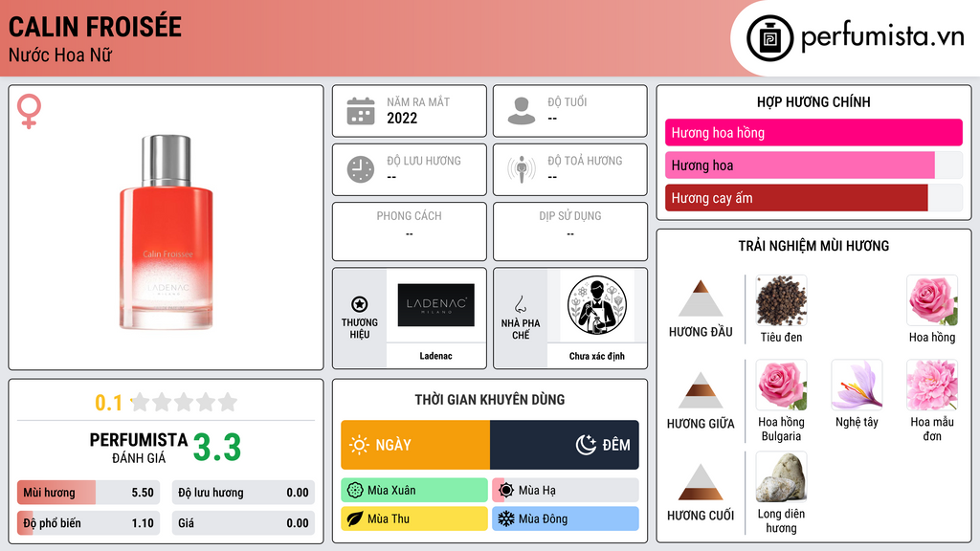
Task: Click the Hương đầu pyramid icon
Action: coord(701,298)
